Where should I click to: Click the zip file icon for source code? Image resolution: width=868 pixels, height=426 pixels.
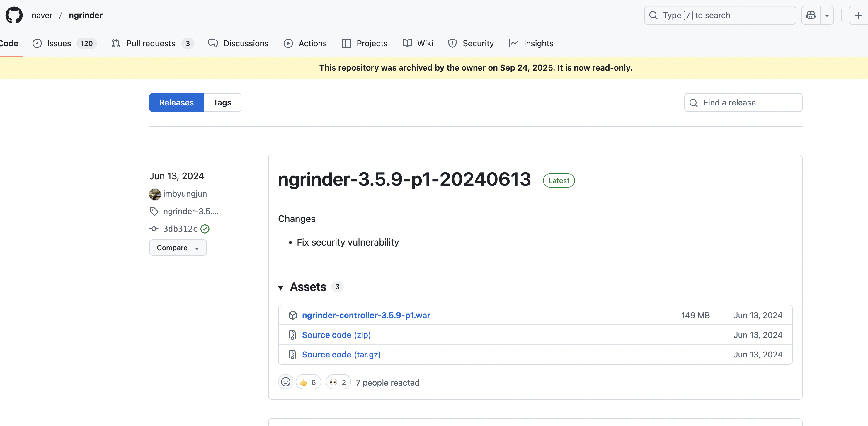(x=292, y=335)
